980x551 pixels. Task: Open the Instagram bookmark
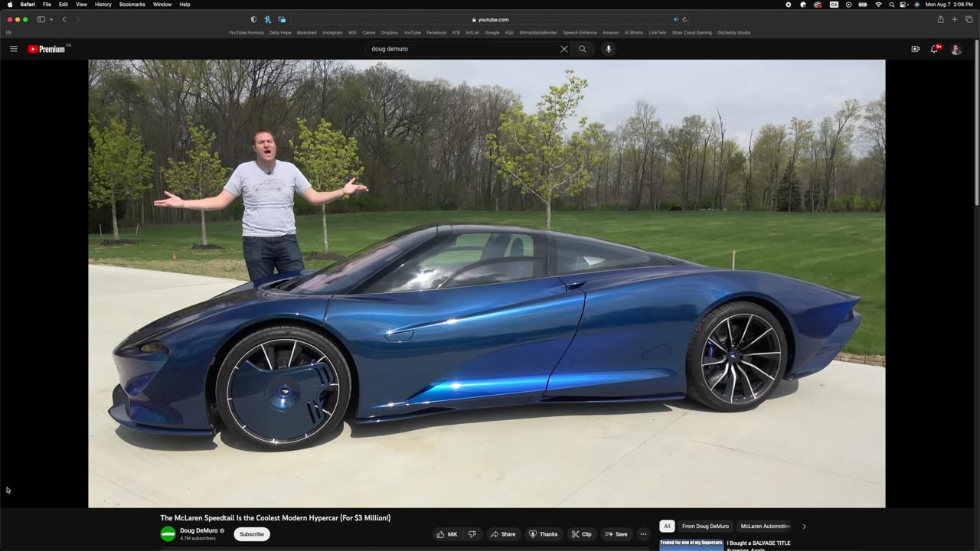click(332, 33)
